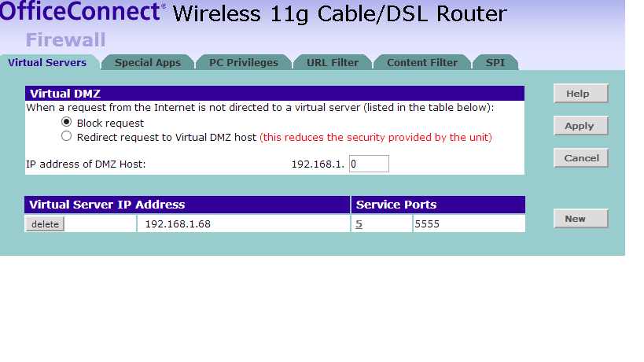Select Redirect request to Virtual DMZ host
This screenshot has width=644, height=362.
[67, 136]
